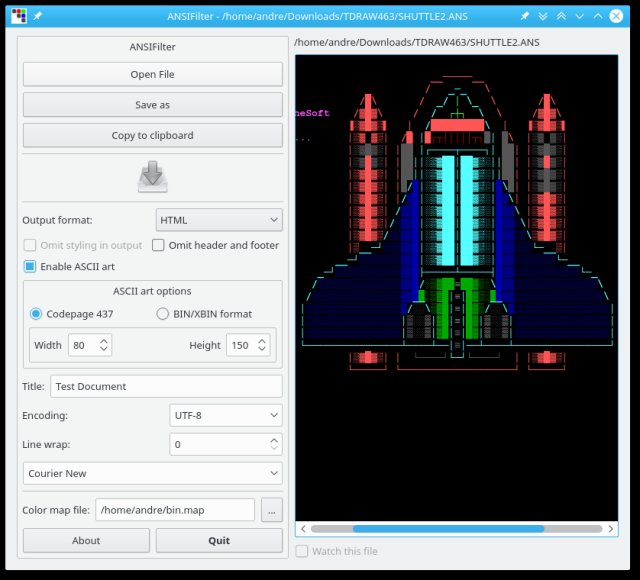Browse for color map file with the "..." button
The width and height of the screenshot is (640, 580).
pyautogui.click(x=271, y=510)
